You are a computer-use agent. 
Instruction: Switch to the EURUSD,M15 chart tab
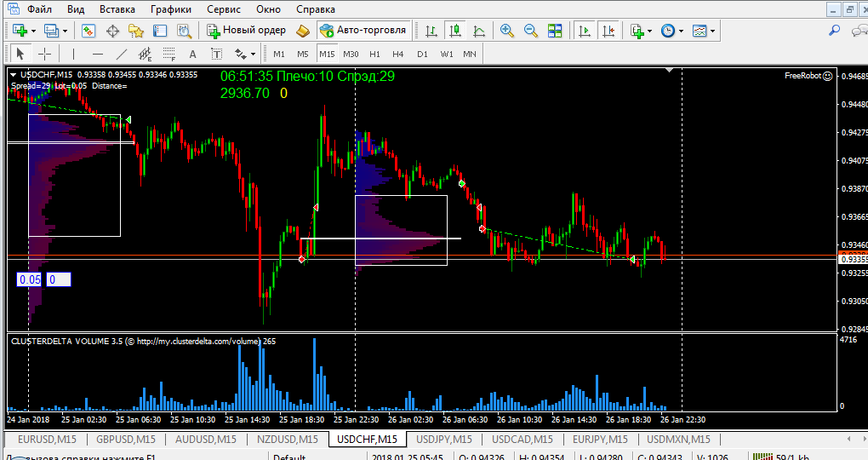[47, 440]
